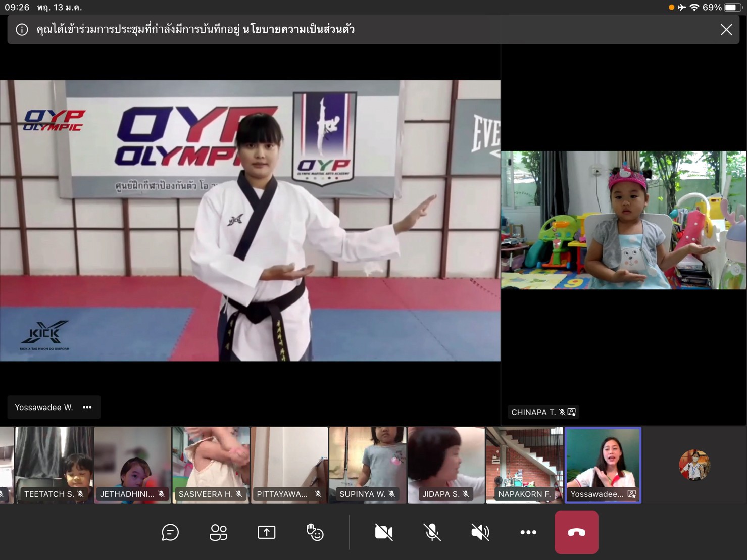Screen dimensions: 747x560
Task: Tap the recording info icon
Action: pos(22,30)
